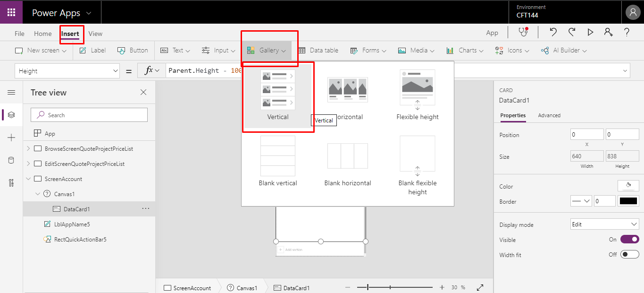Open the Help question mark icon
This screenshot has width=644, height=293.
(627, 32)
